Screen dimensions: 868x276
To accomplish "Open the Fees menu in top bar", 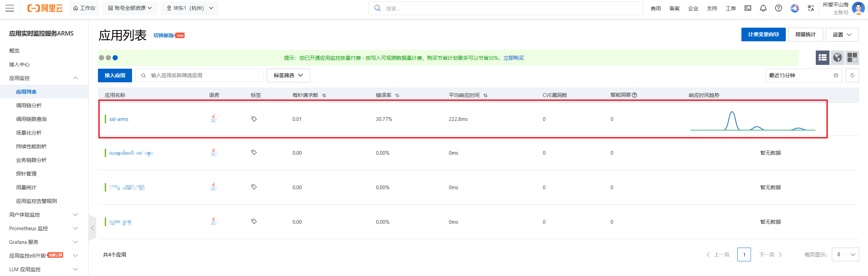I will coord(655,8).
